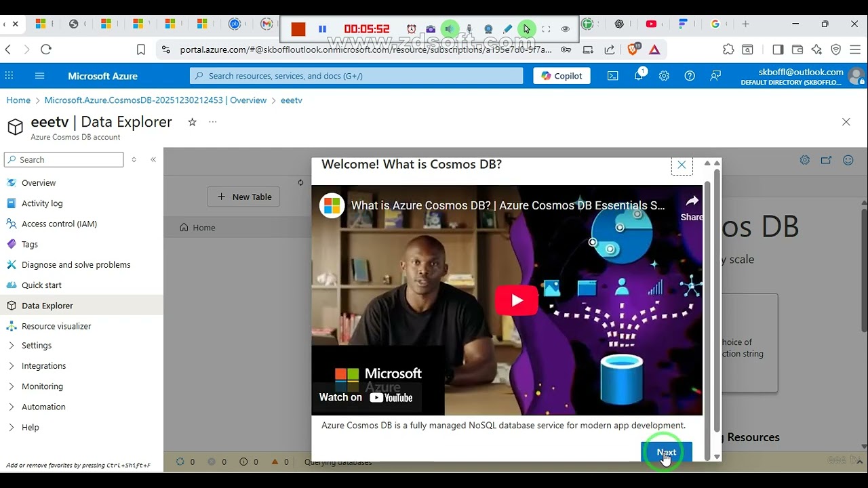Open the more options ellipsis beside title
Screen dimensions: 868x488
[x=213, y=122]
